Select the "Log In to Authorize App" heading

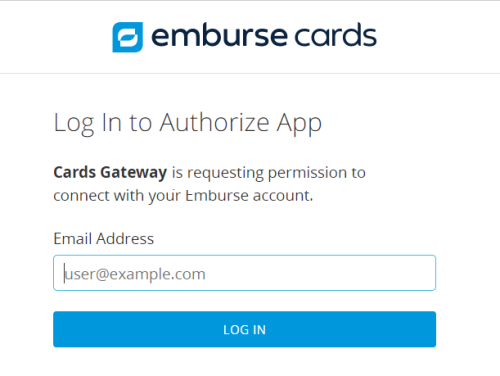coord(188,124)
